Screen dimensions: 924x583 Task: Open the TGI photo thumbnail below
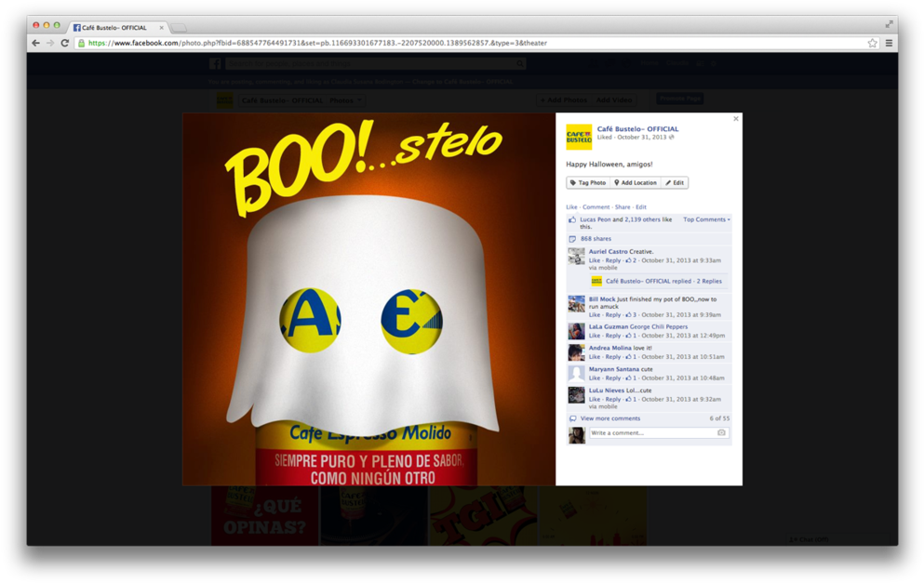coord(483,516)
